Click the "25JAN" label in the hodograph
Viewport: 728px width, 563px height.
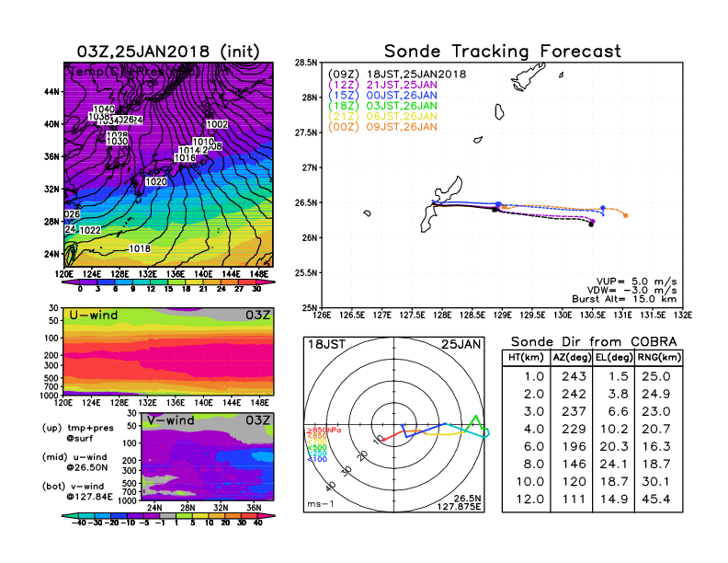(461, 344)
